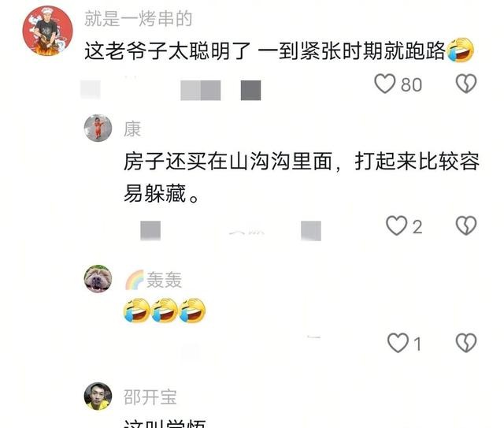Tap the like count 80
Viewport: 504px width, 428px height.
pos(411,85)
